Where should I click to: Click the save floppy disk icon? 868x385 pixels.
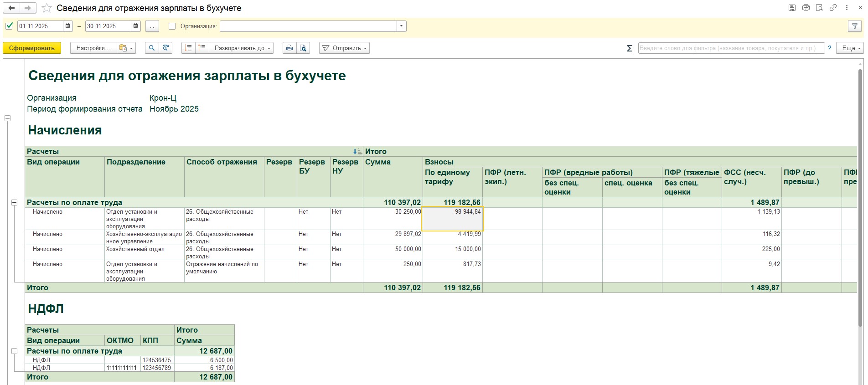(792, 8)
